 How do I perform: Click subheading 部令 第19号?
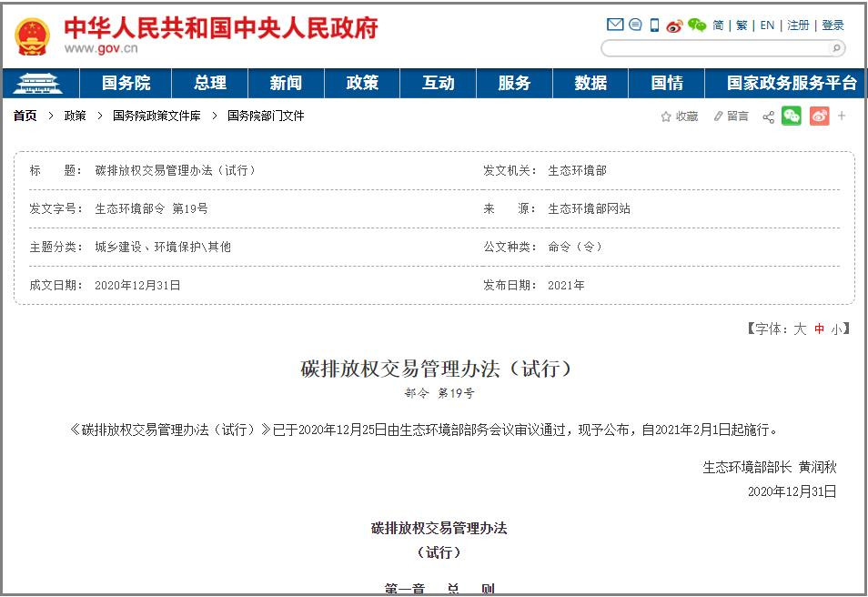point(439,393)
